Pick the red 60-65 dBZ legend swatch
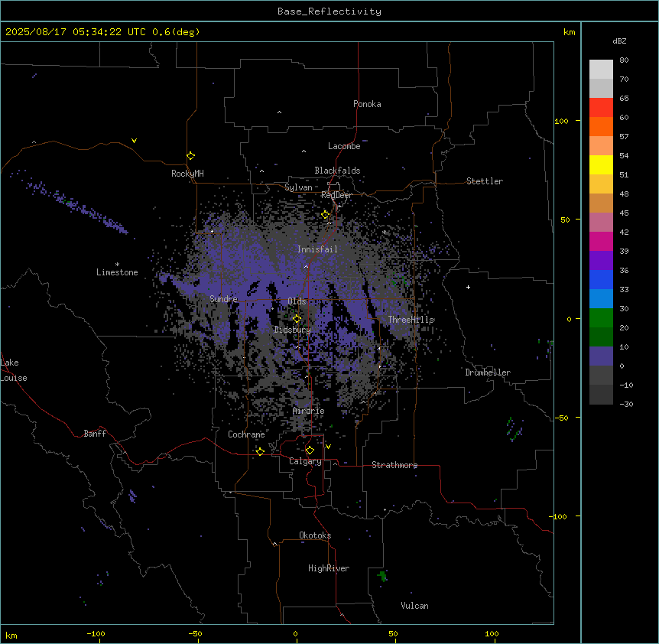The height and width of the screenshot is (644, 659). point(601,108)
